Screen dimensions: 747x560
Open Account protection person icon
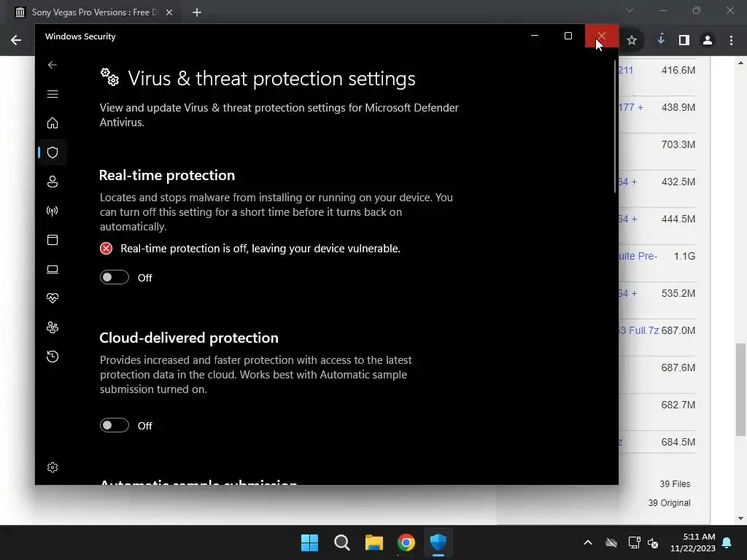tap(53, 182)
